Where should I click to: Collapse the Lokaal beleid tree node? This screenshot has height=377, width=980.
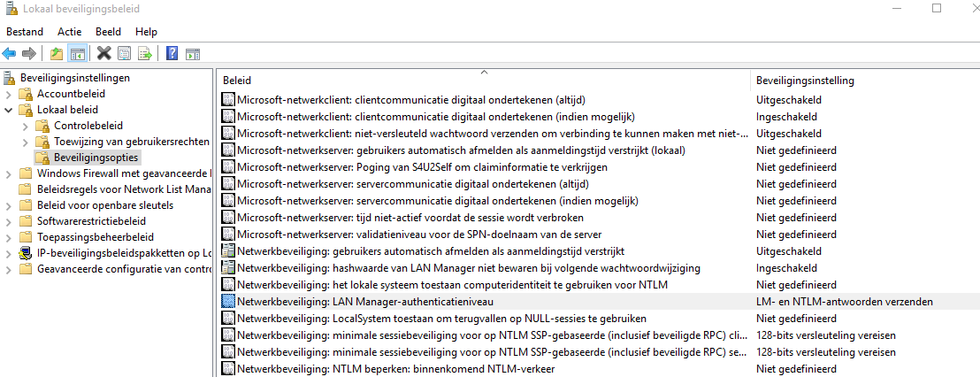8,110
